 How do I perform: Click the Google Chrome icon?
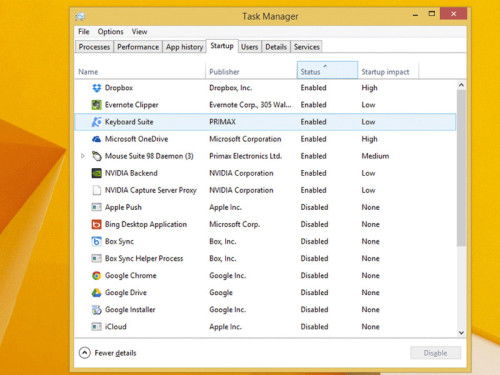(x=96, y=276)
